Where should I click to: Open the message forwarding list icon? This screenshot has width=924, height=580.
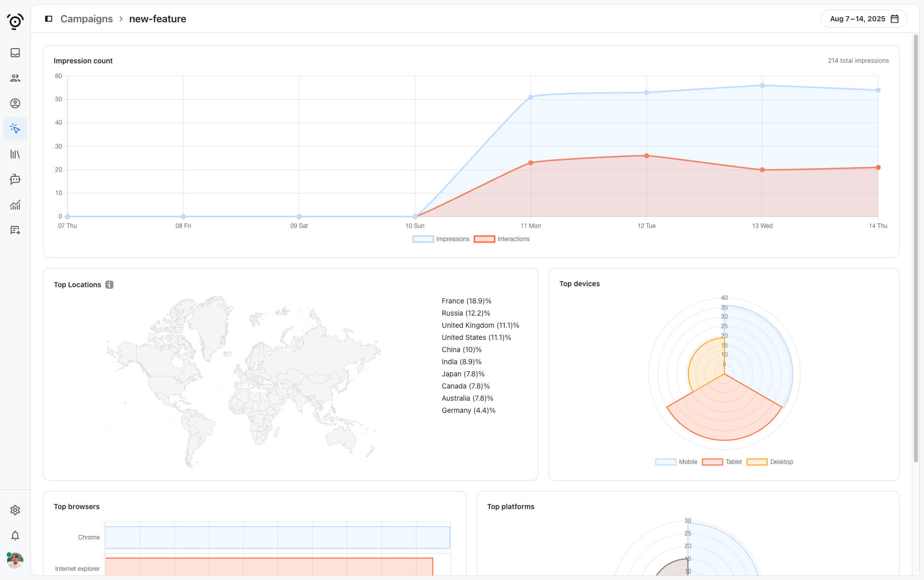click(15, 230)
